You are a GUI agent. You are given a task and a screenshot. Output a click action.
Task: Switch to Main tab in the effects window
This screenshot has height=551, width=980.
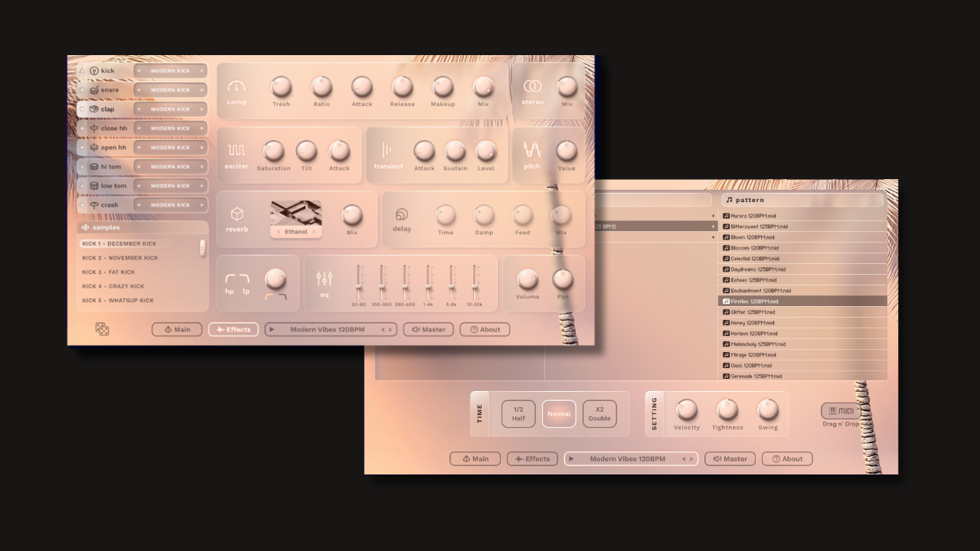177,330
